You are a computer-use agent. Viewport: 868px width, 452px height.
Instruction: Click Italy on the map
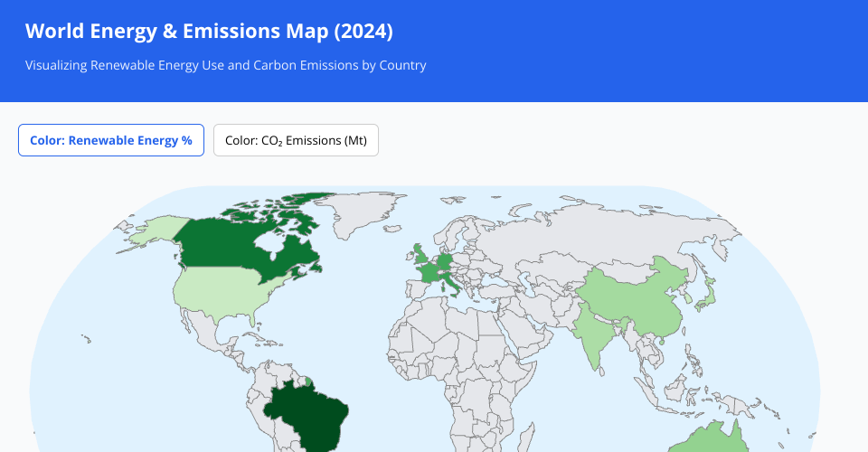point(453,279)
